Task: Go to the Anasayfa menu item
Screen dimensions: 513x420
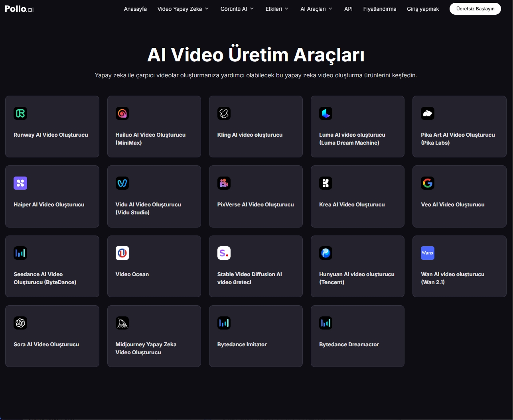Action: pyautogui.click(x=135, y=9)
